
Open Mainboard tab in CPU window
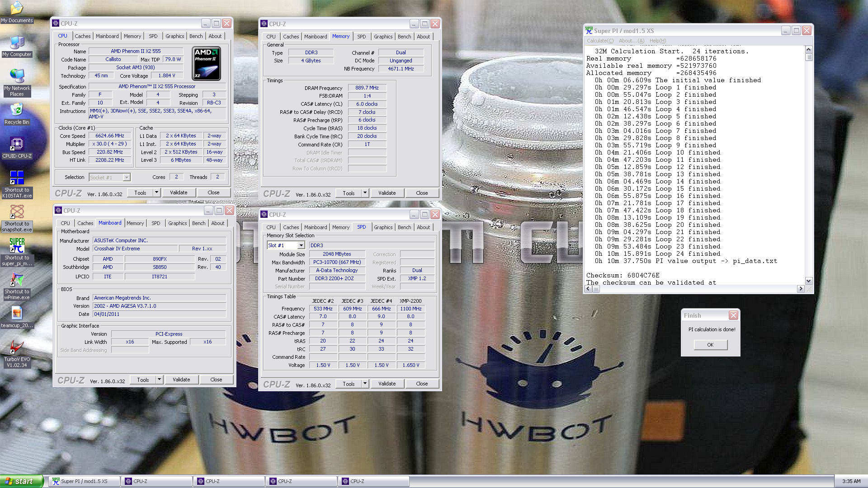107,36
